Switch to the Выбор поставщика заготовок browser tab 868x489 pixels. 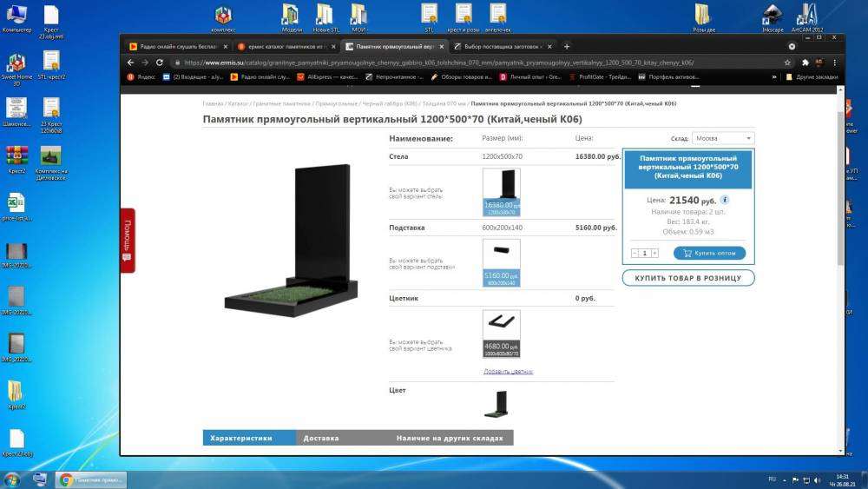pyautogui.click(x=502, y=46)
